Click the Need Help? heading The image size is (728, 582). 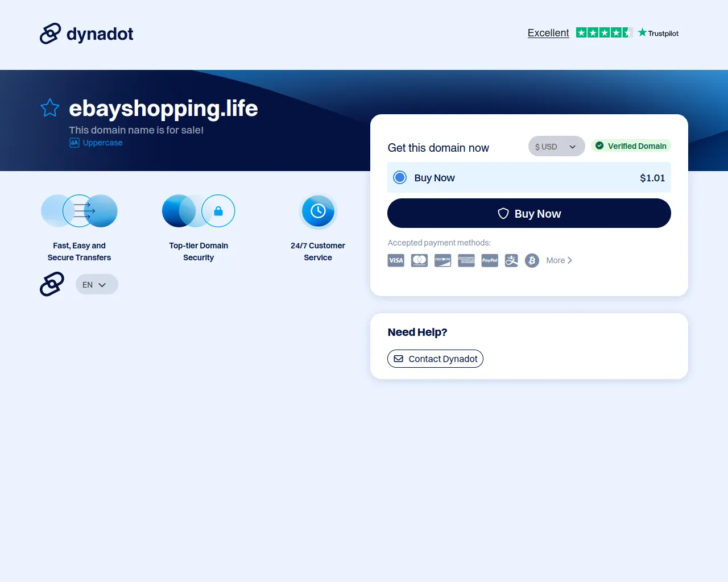pyautogui.click(x=417, y=332)
